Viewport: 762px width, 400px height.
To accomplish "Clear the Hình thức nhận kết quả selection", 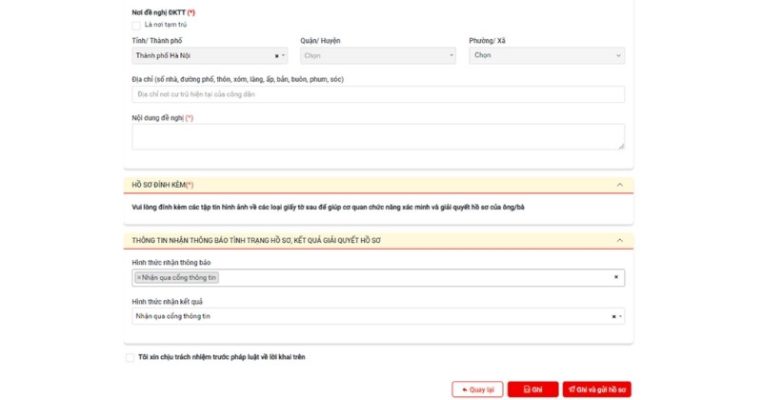I will [613, 316].
